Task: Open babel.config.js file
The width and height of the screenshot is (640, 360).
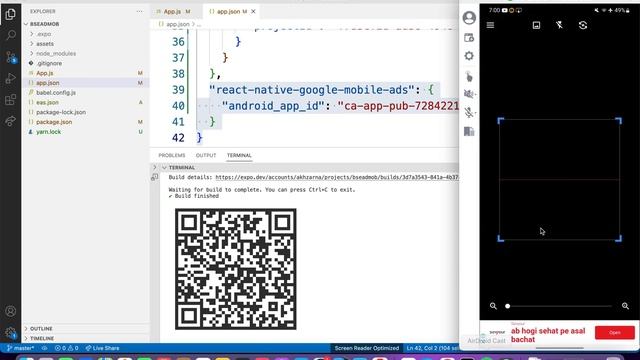Action: tap(56, 93)
